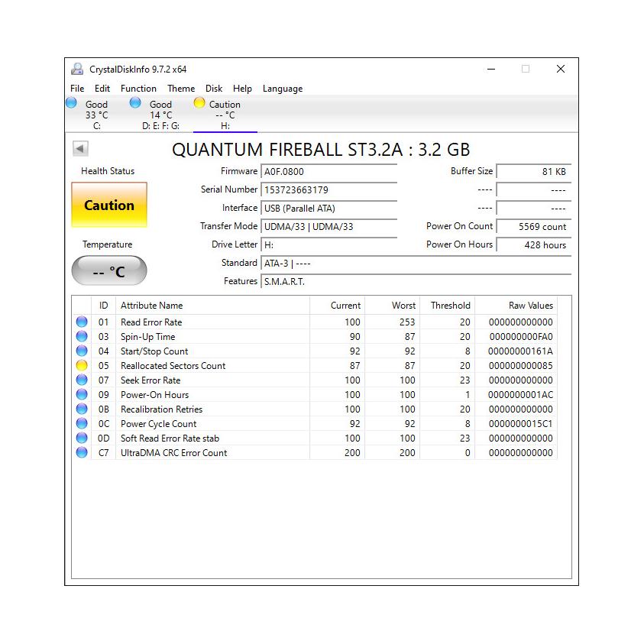Click the Attribute Name column header
Image resolution: width=644 pixels, height=644 pixels.
pos(151,306)
